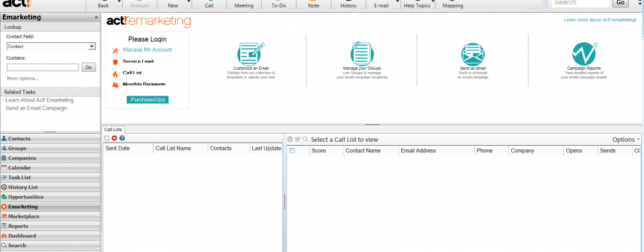The width and height of the screenshot is (644, 252).
Task: Open the Customize an Email icon
Action: 250,54
